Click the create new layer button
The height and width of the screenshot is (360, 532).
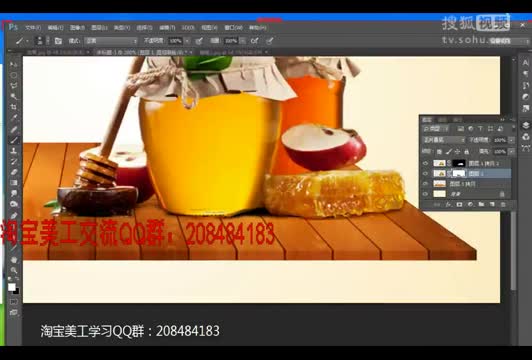pos(492,205)
